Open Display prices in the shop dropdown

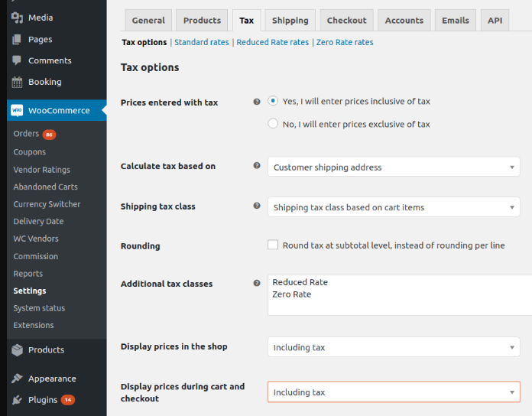[394, 346]
